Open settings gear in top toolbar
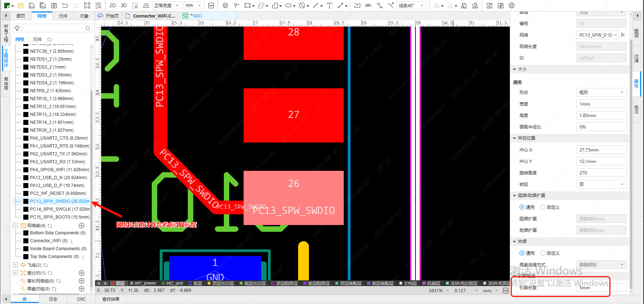 coord(512,5)
